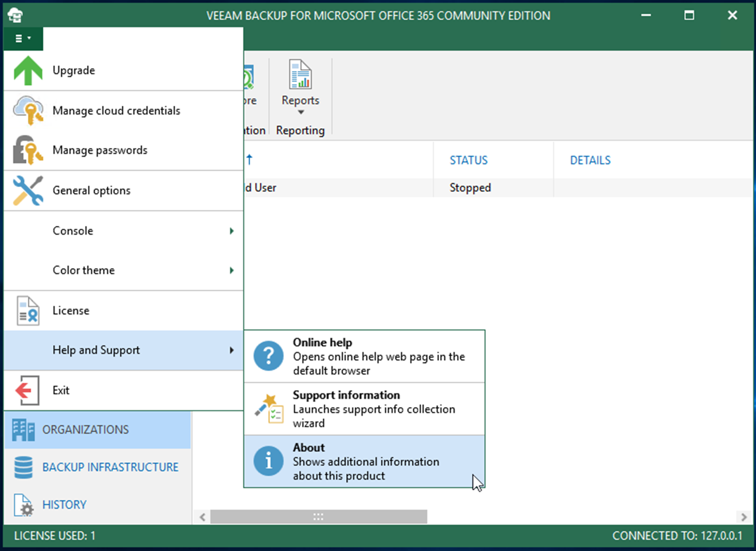This screenshot has width=756, height=551.
Task: Click the Veeam app icon in title bar
Action: pyautogui.click(x=15, y=15)
